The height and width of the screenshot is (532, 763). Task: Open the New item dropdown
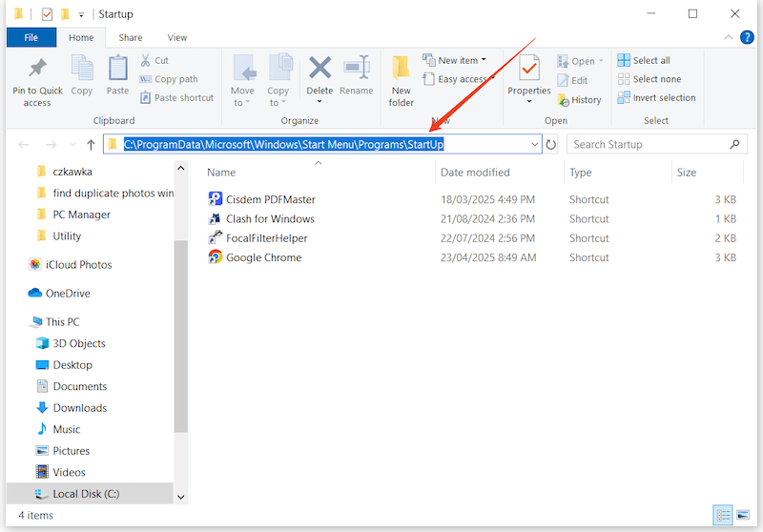click(454, 60)
